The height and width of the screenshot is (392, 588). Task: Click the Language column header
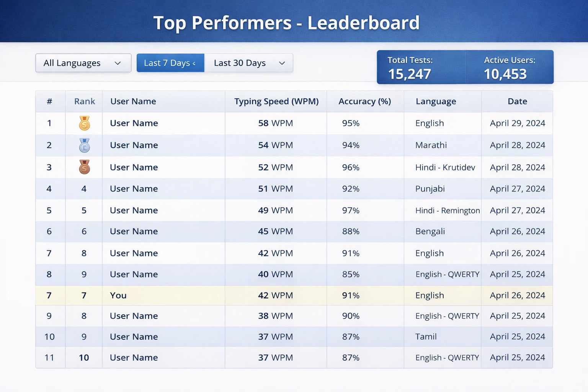[436, 101]
